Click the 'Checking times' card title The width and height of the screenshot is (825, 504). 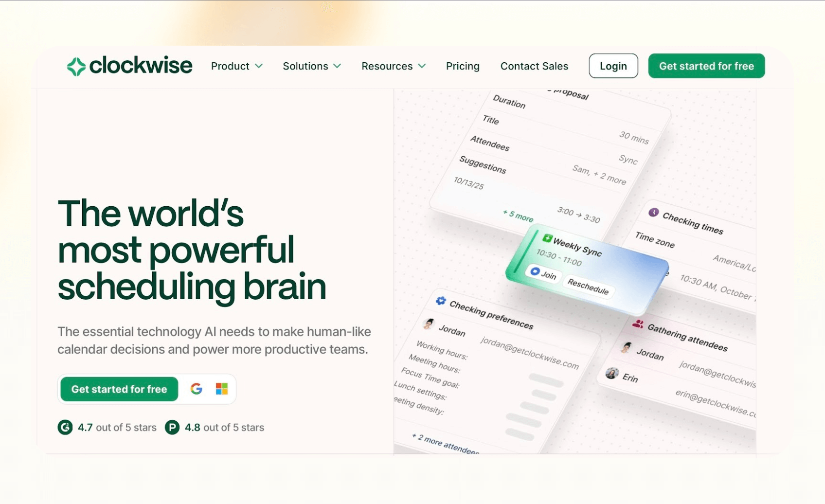point(693,224)
